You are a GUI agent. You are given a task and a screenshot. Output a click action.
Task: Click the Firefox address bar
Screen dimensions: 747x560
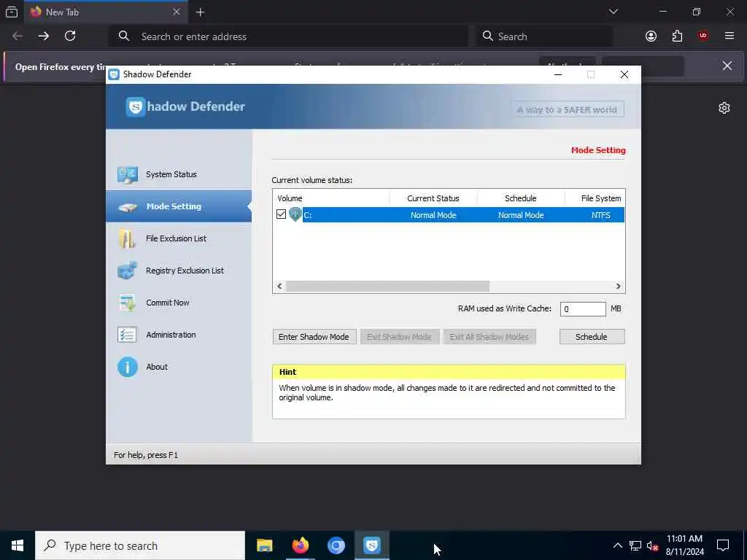pos(289,36)
